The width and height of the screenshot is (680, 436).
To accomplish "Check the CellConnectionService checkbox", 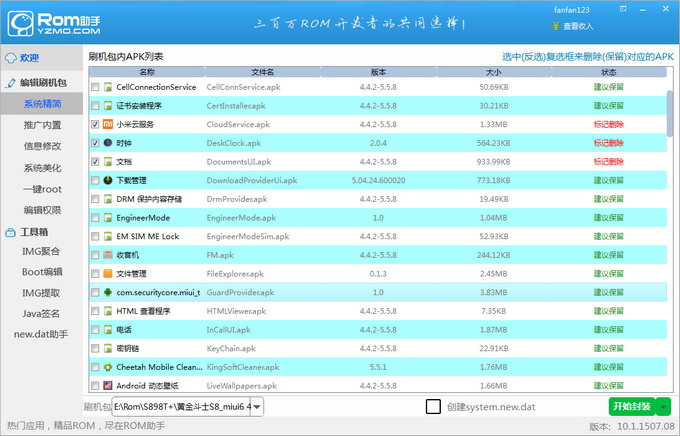I will 95,87.
